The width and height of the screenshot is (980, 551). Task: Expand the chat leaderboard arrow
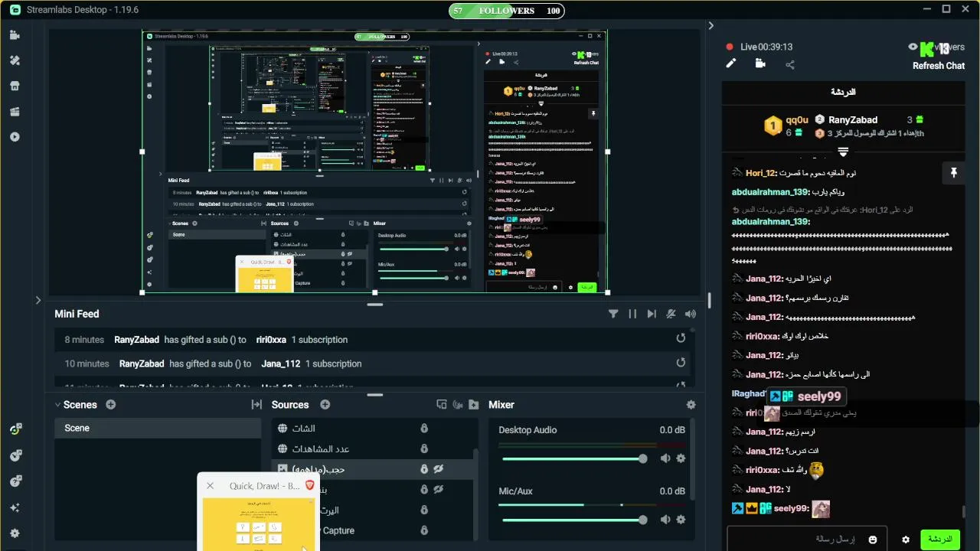(x=843, y=152)
